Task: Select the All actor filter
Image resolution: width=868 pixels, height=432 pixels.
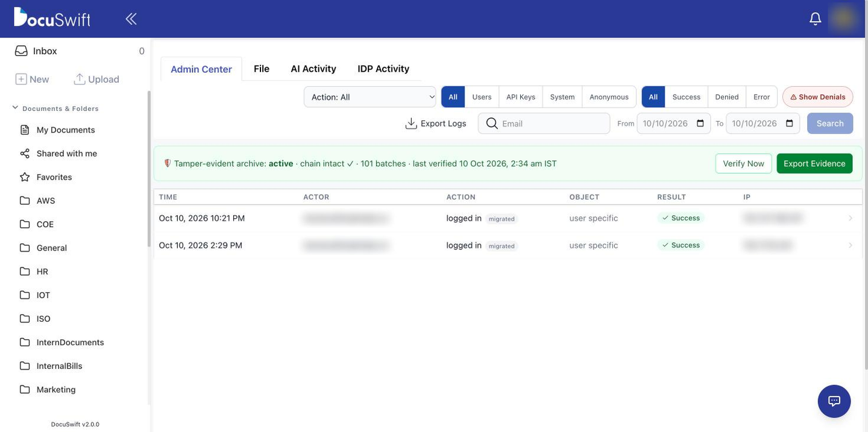Action: 453,97
